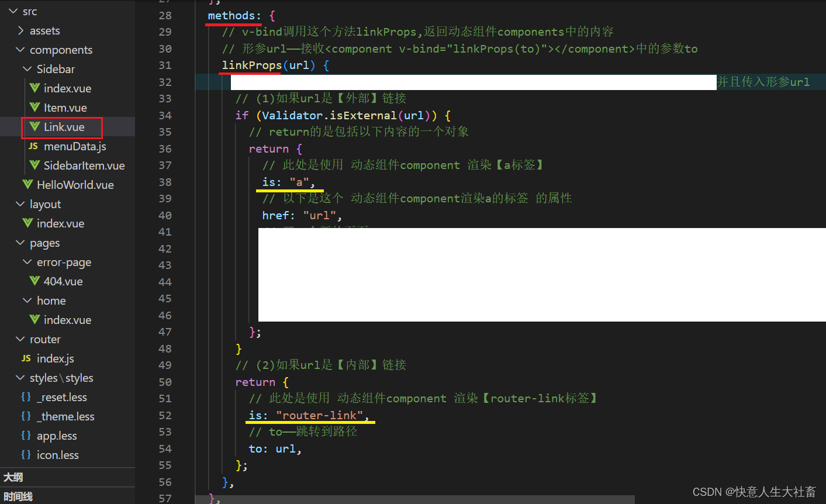Click the less icon beside app.less
Image resolution: width=826 pixels, height=504 pixels.
(x=26, y=436)
